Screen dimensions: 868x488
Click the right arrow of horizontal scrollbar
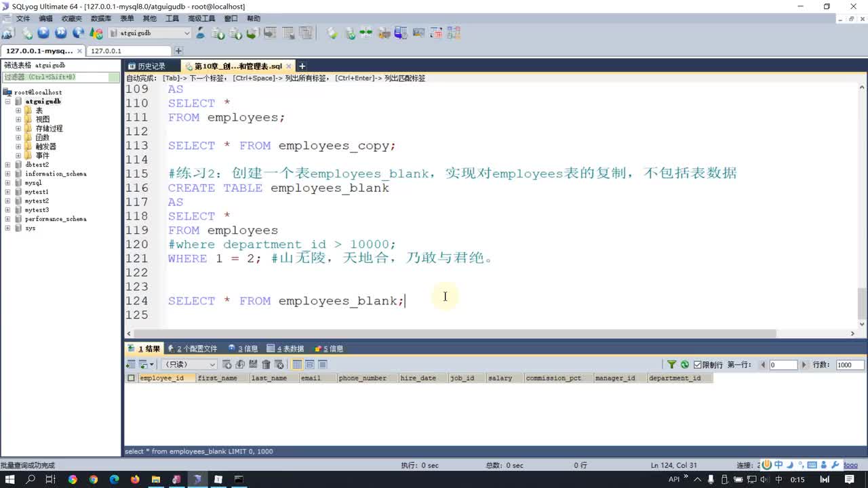pyautogui.click(x=852, y=333)
